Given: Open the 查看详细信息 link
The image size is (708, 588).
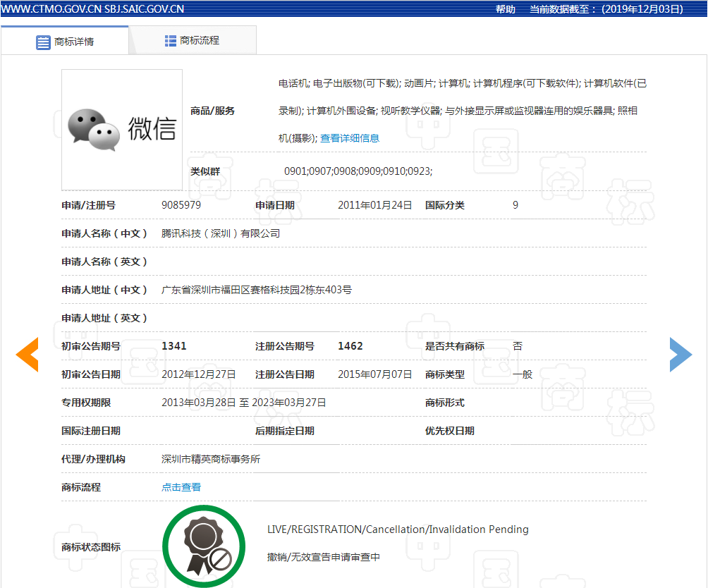Looking at the screenshot, I should [350, 138].
